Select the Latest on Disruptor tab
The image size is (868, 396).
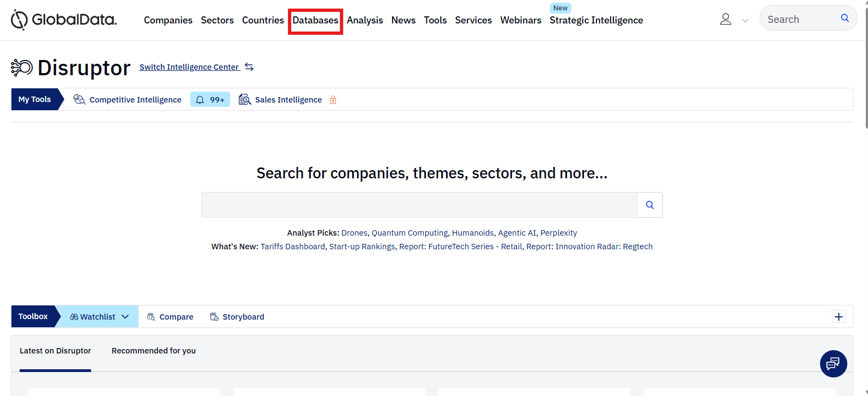pyautogui.click(x=55, y=351)
